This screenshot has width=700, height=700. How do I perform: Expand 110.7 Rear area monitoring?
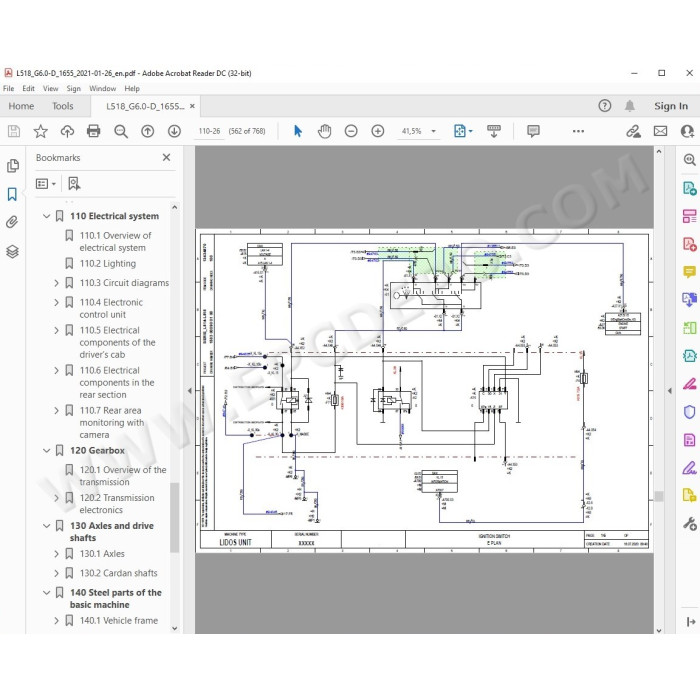point(56,410)
